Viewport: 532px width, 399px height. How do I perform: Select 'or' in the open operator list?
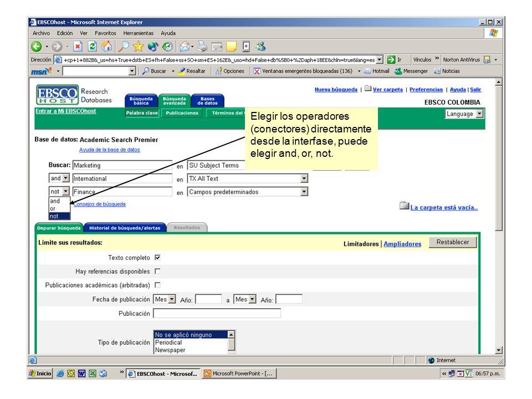coord(59,209)
